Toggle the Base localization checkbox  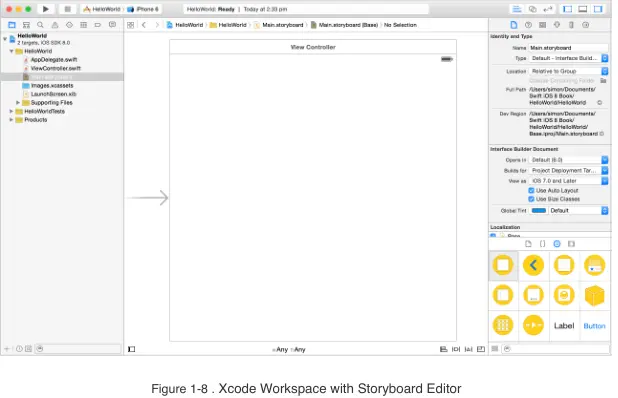tap(493, 236)
